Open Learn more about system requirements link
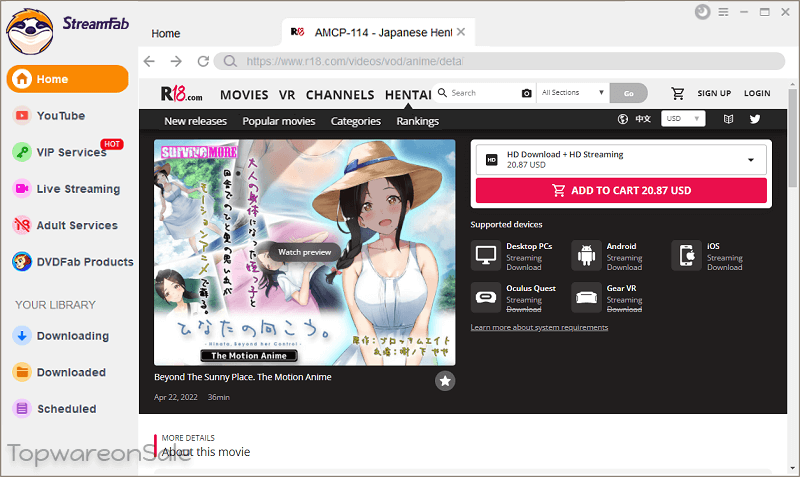800x477 pixels. pos(539,328)
